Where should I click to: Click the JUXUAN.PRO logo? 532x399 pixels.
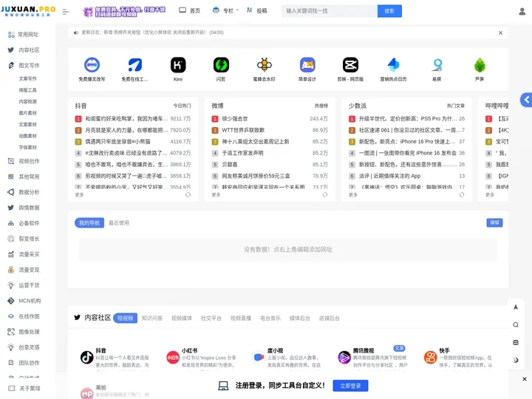28,11
